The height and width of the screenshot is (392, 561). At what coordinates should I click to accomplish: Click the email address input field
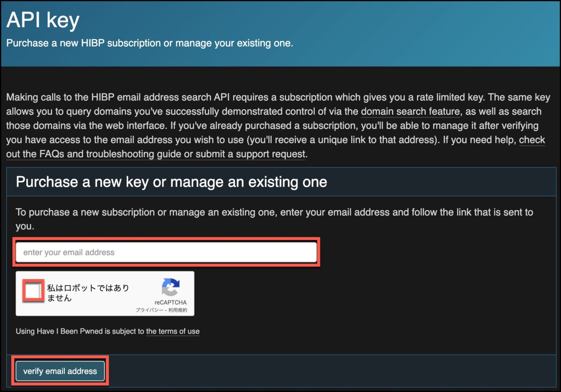tap(166, 251)
